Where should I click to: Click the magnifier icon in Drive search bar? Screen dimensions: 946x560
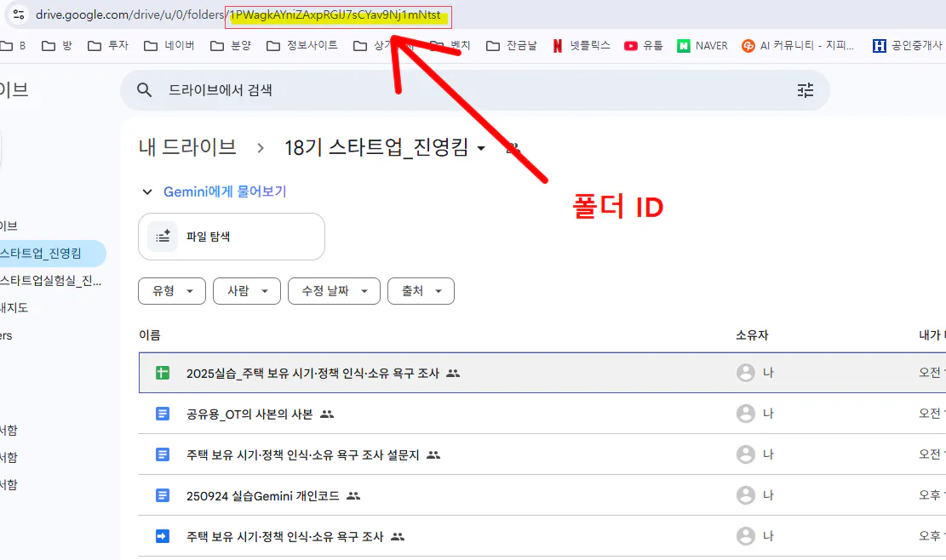[x=142, y=89]
